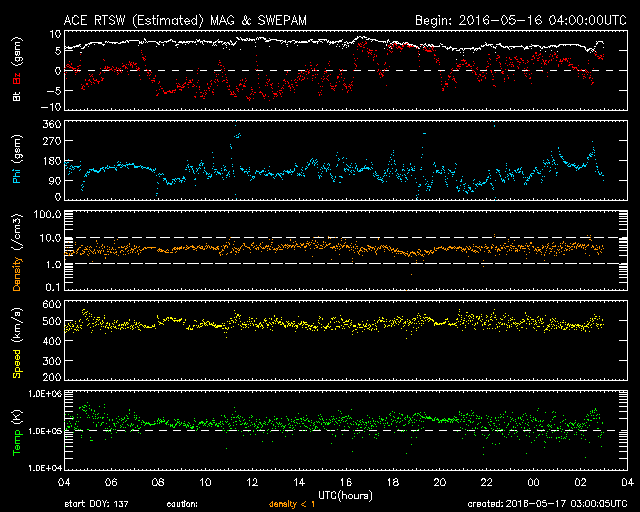Click the 'Begin: 2016-05-16 04:00:00UTC' text
Image resolution: width=640 pixels, height=512 pixels.
(521, 20)
